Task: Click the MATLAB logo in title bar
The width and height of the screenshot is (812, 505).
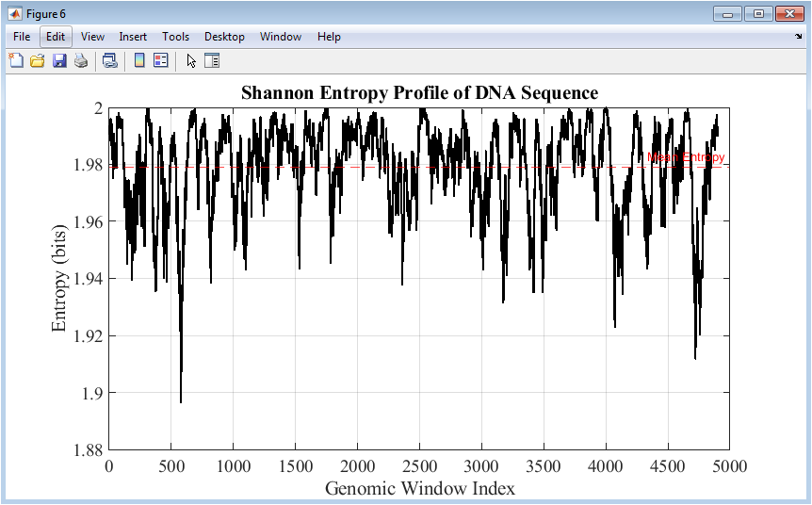Action: pyautogui.click(x=15, y=14)
